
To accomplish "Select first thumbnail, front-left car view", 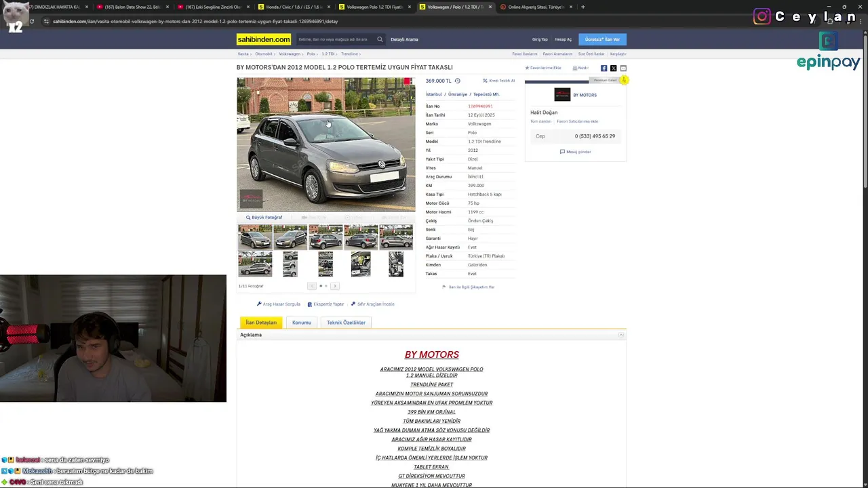I will tap(255, 237).
